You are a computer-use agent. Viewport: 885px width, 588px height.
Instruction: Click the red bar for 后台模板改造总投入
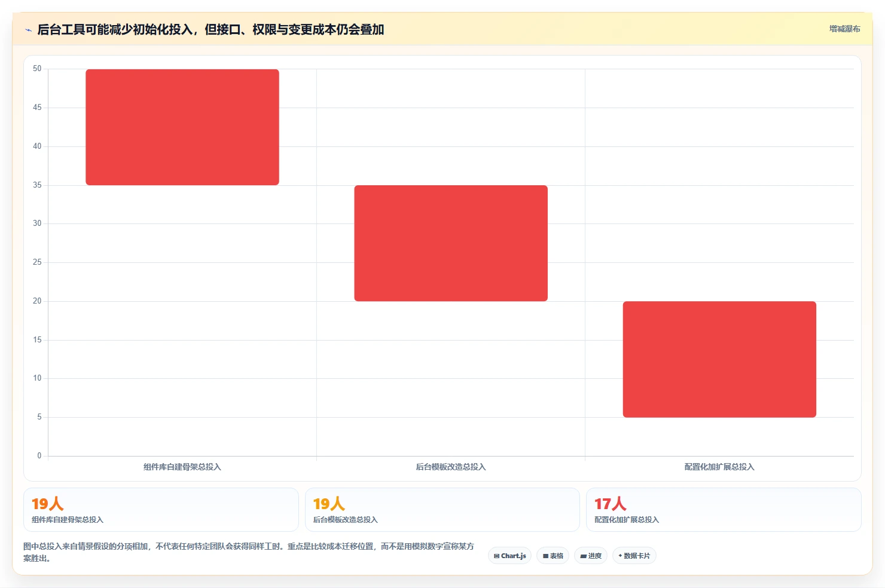point(451,243)
